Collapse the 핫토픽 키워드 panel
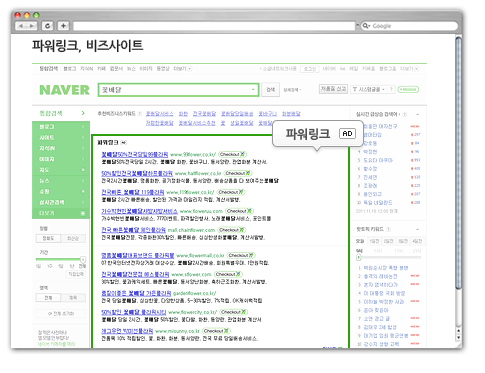Image resolution: width=485 pixels, height=373 pixels. pos(417,229)
